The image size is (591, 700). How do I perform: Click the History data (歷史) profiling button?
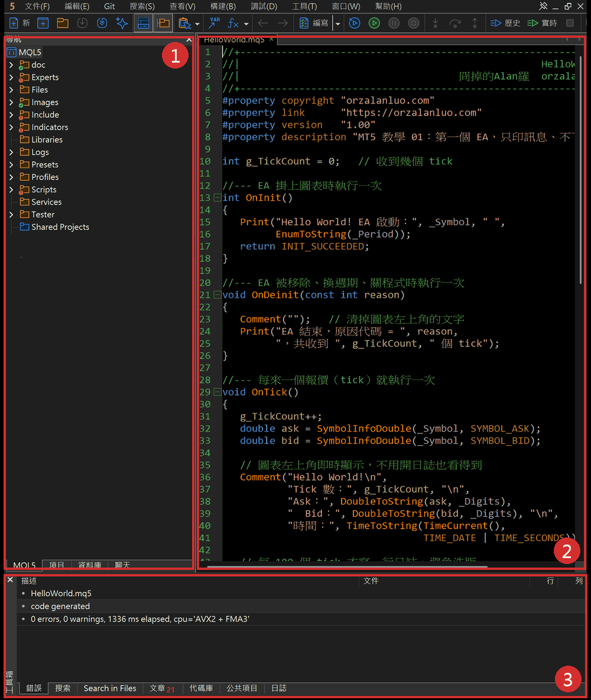[505, 23]
